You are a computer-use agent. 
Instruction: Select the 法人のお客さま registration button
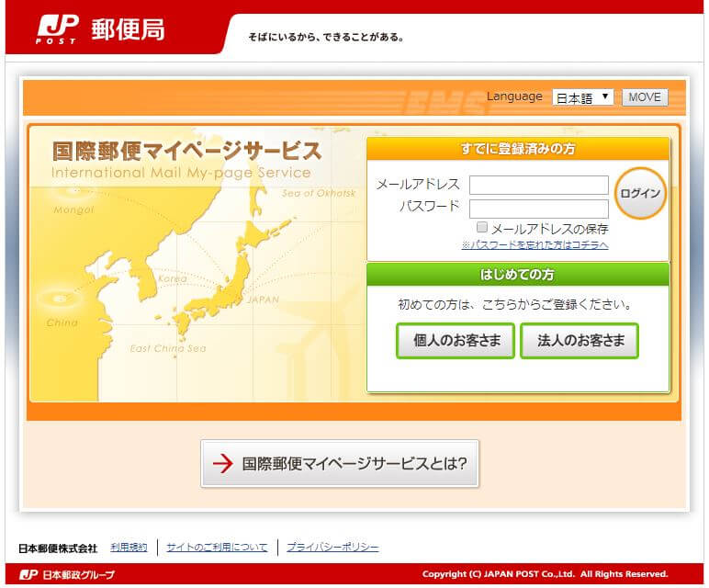[x=580, y=341]
